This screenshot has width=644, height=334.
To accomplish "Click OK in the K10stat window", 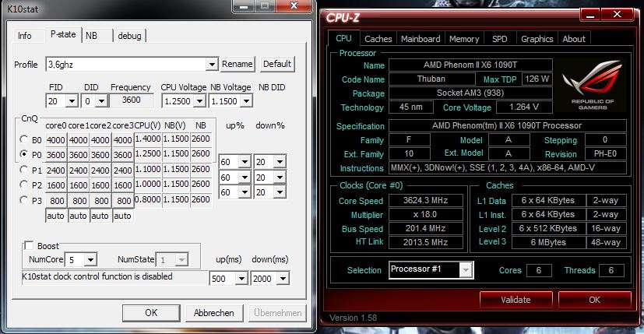I will click(151, 313).
